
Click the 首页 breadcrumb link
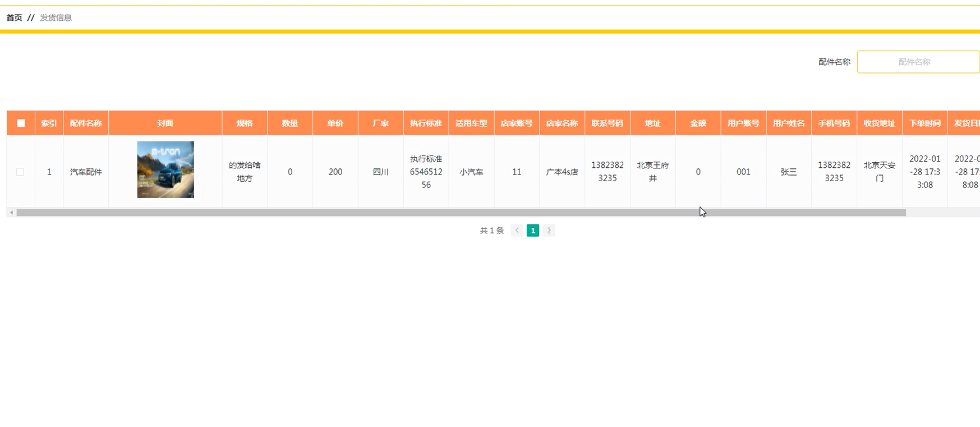click(14, 17)
